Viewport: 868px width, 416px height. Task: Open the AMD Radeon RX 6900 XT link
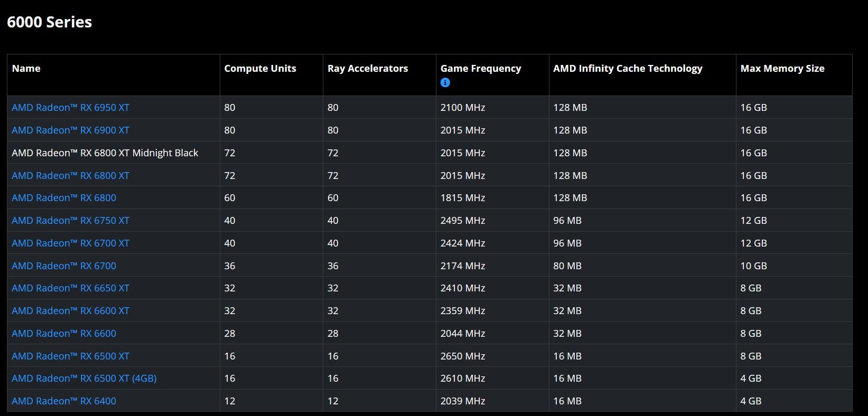pyautogui.click(x=70, y=130)
